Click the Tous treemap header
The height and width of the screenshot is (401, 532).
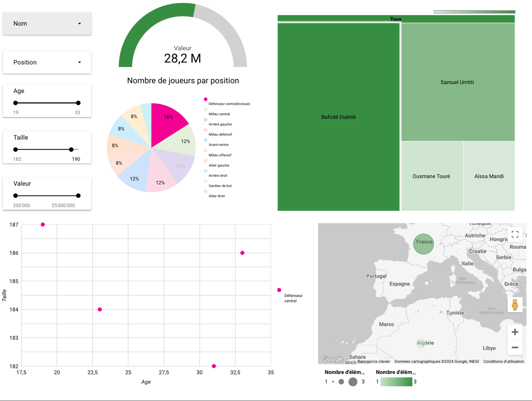tap(396, 19)
